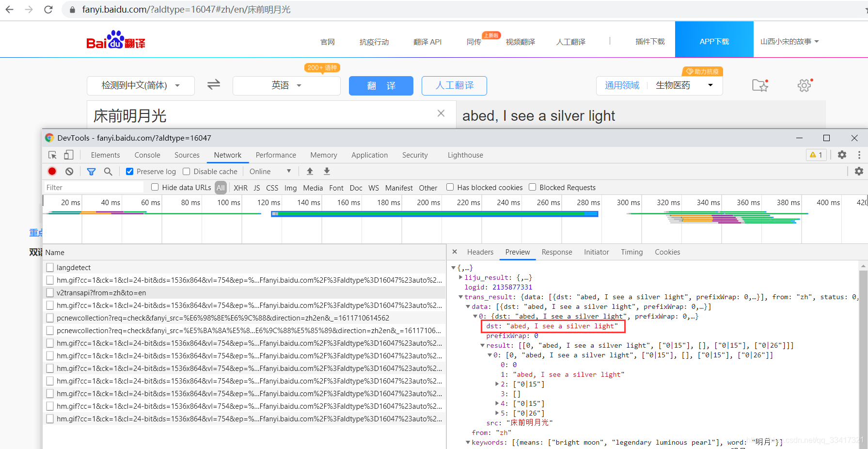Collapse the trans_result node
Viewport: 868px width, 449px height.
coord(460,297)
